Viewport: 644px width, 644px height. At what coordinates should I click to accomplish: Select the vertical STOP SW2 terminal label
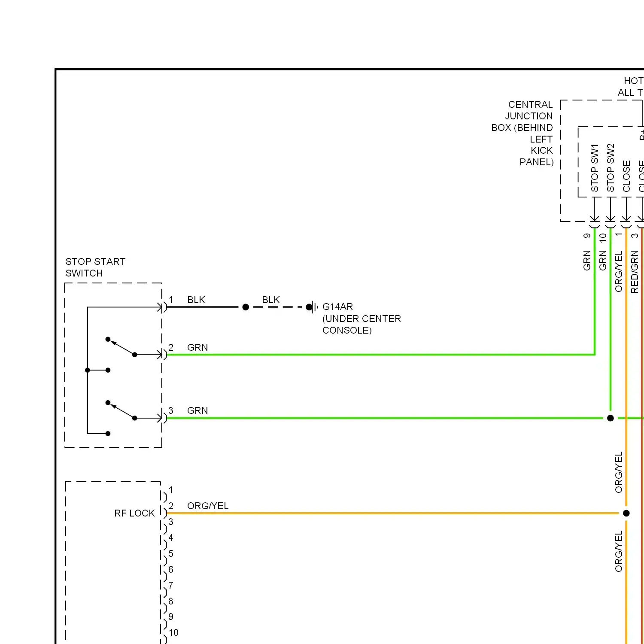coord(610,168)
